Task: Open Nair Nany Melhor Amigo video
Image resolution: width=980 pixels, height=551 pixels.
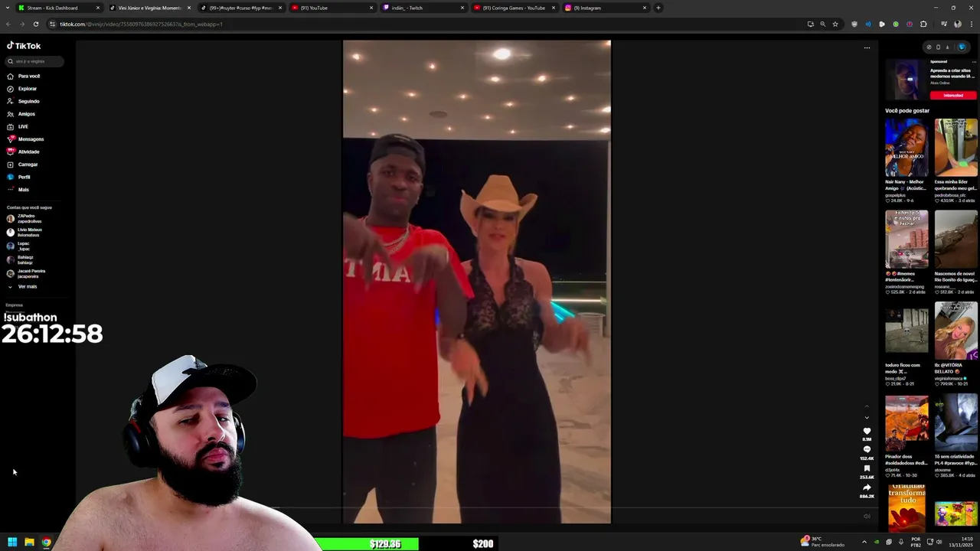Action: pyautogui.click(x=906, y=148)
